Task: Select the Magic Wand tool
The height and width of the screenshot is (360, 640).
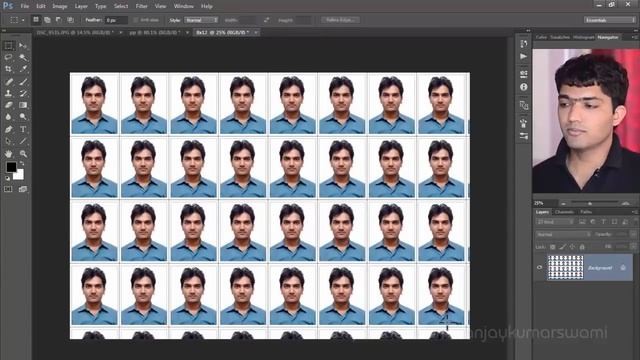Action: click(23, 58)
